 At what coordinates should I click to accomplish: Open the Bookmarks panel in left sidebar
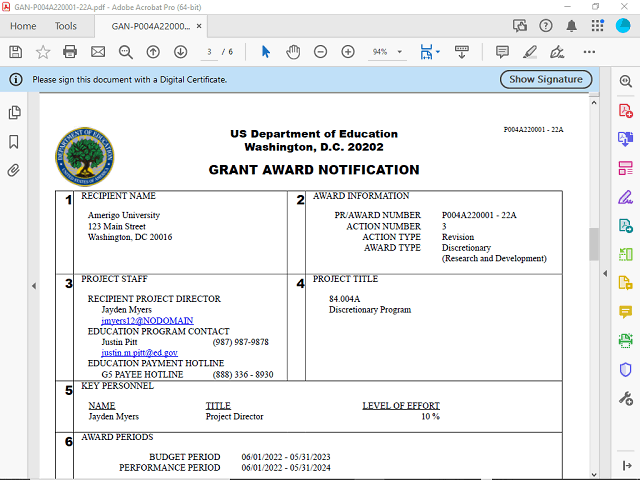click(x=14, y=142)
